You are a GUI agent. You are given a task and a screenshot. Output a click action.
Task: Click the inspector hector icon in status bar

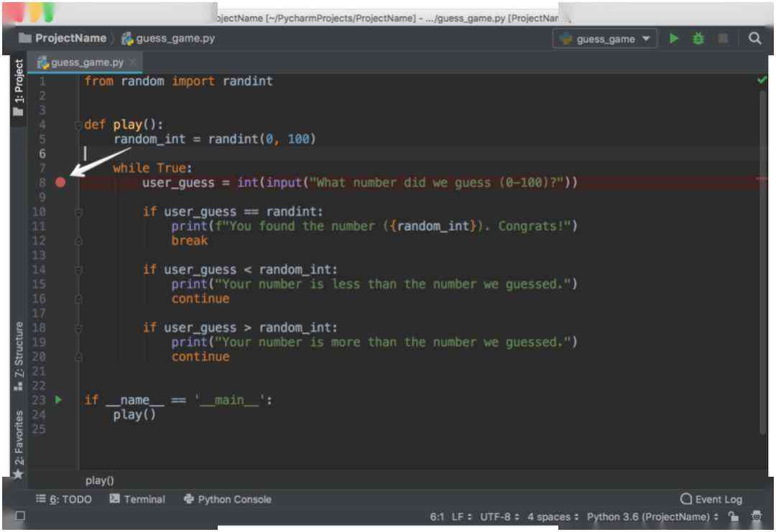[756, 516]
